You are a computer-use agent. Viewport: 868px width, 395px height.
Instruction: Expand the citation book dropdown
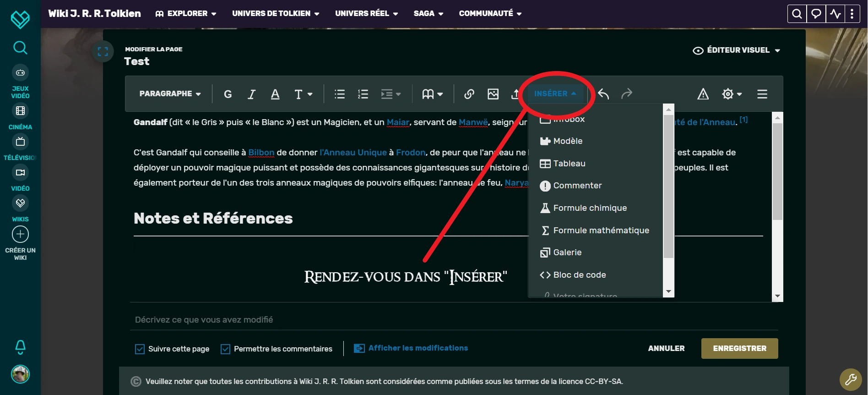point(433,94)
